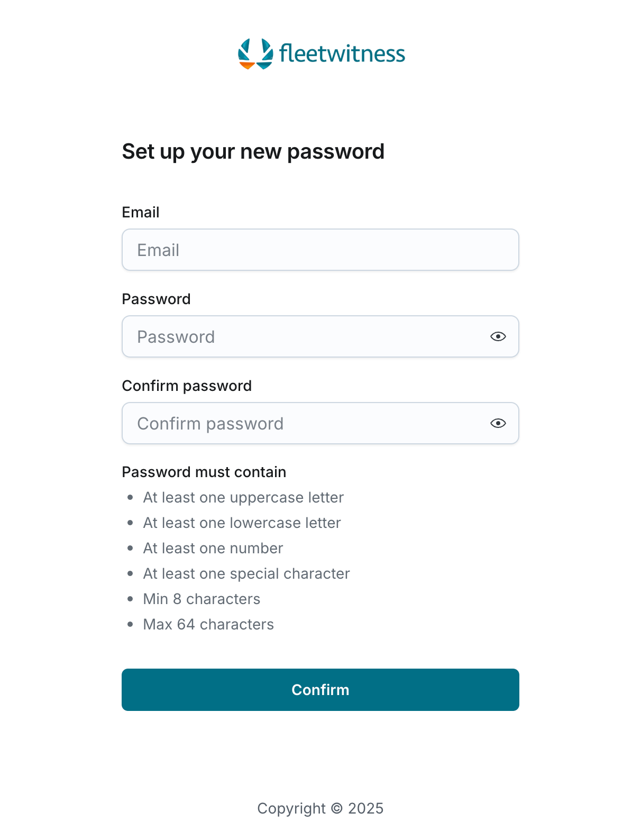This screenshot has width=641, height=840.
Task: Click the Email field label
Action: point(141,212)
